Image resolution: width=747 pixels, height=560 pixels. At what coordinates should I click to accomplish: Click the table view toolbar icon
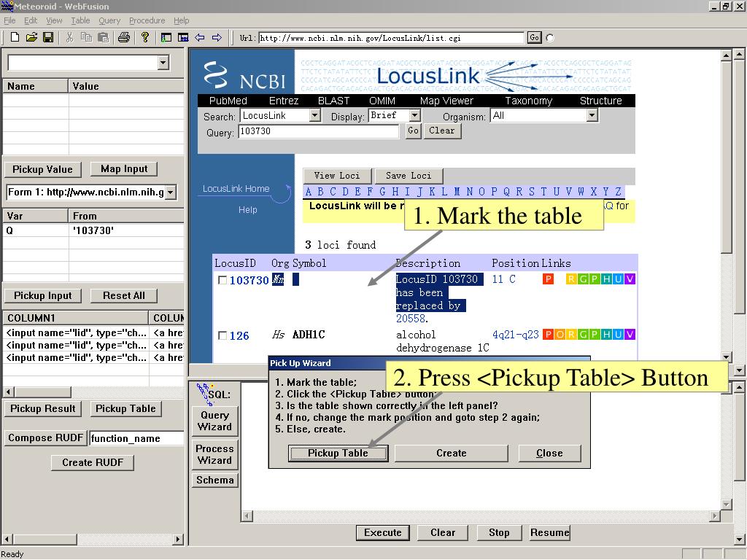(183, 37)
